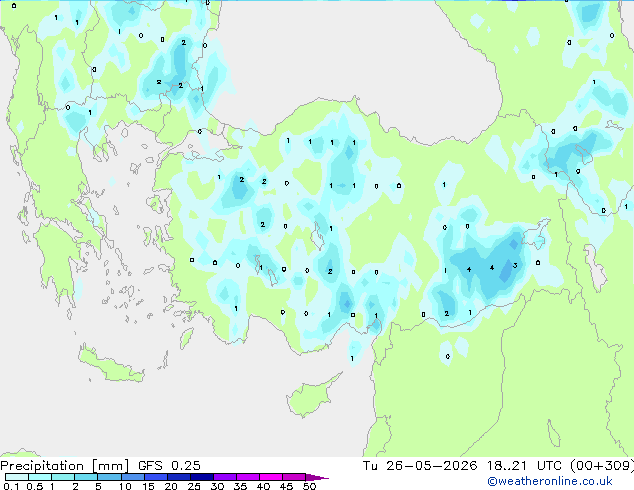This screenshot has height=490, width=634.
Task: Choose the 15–20 mm legend color box
Action: pyautogui.click(x=155, y=477)
